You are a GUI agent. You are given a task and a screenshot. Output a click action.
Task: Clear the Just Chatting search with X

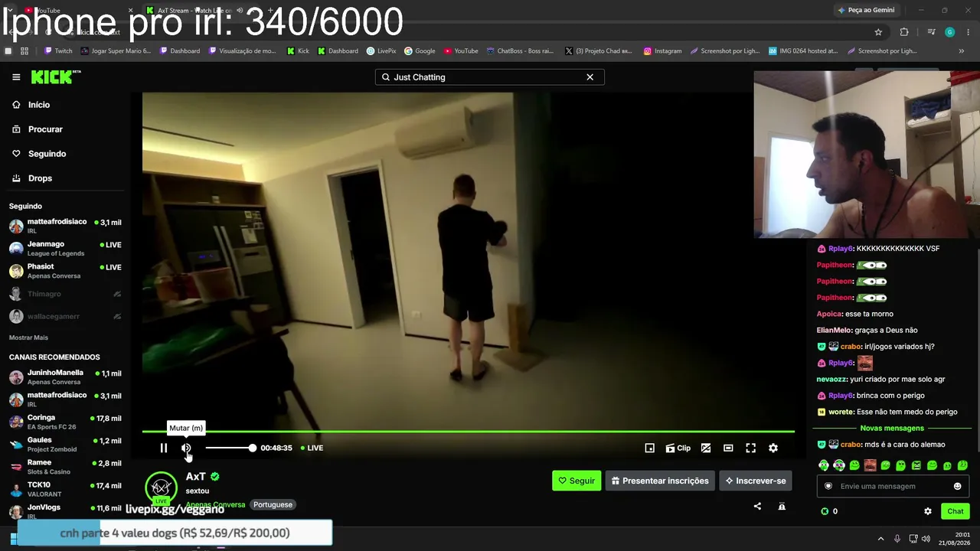(590, 77)
